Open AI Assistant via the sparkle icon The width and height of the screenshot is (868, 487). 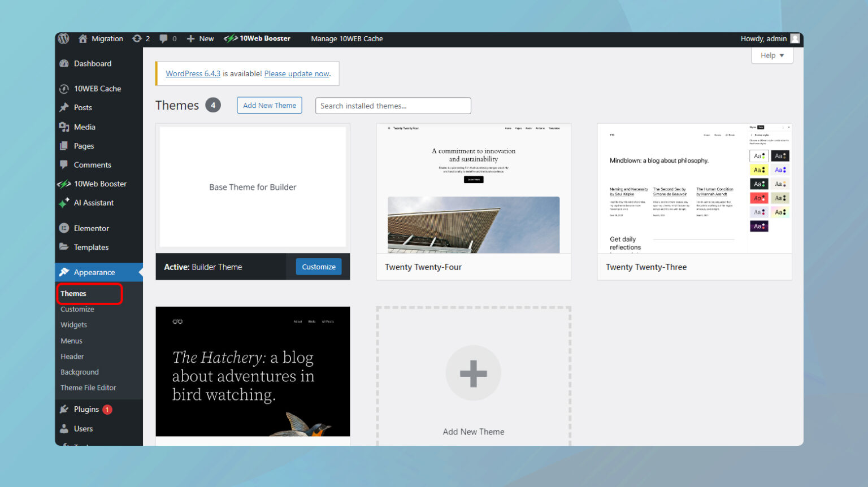coord(64,203)
